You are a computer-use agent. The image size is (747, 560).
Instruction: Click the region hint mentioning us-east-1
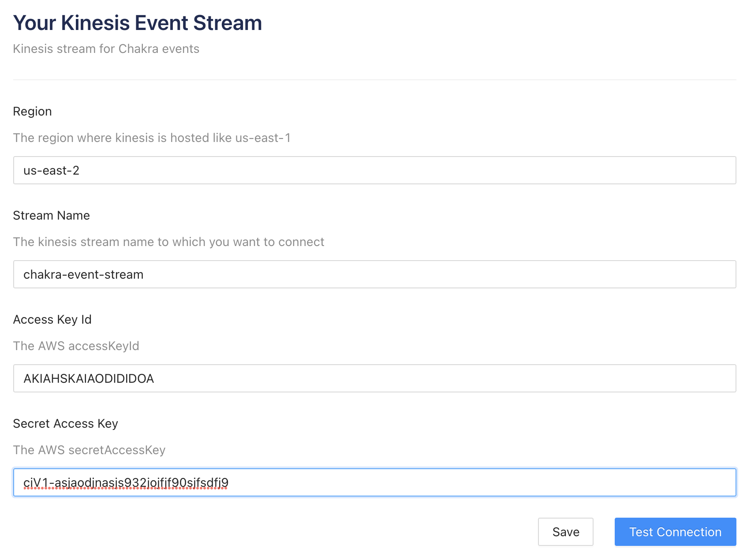pyautogui.click(x=152, y=138)
